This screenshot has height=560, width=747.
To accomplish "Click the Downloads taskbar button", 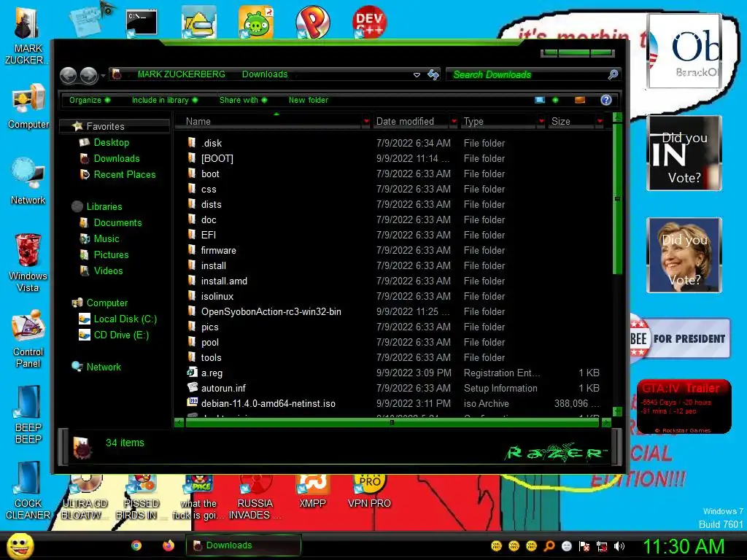I will [x=244, y=545].
